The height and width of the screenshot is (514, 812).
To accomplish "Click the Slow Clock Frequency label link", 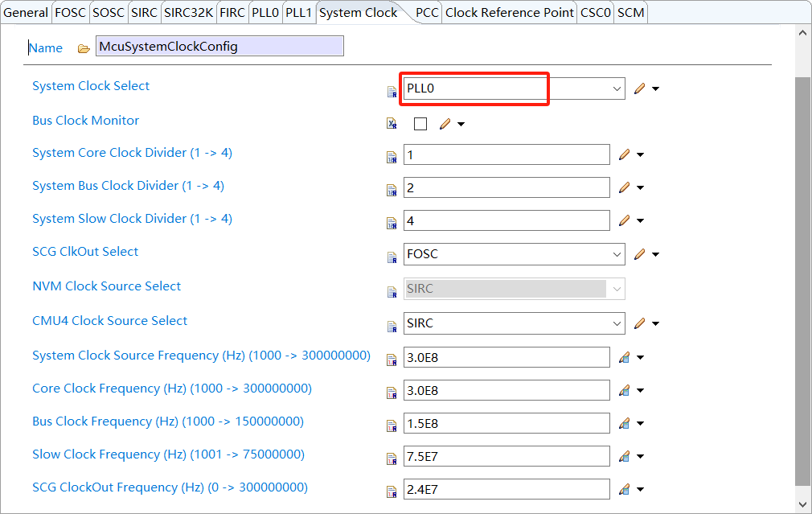I will coord(168,454).
